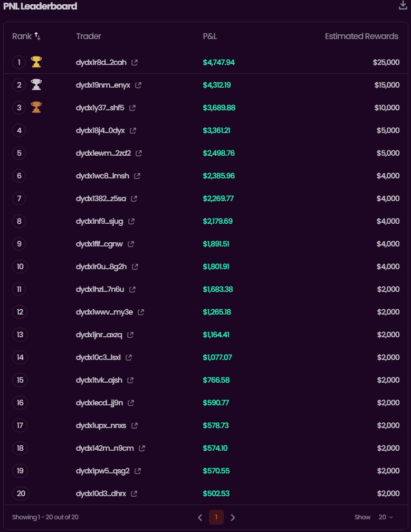This screenshot has width=411, height=532.
Task: Open external link for trader dydx142m...n9cm
Action: click(142, 448)
